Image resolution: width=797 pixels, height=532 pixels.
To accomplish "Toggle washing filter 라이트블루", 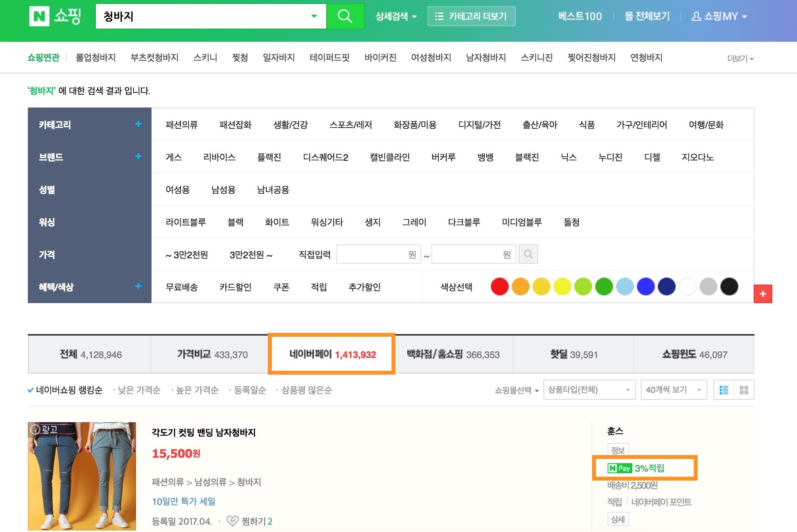I will coord(186,222).
